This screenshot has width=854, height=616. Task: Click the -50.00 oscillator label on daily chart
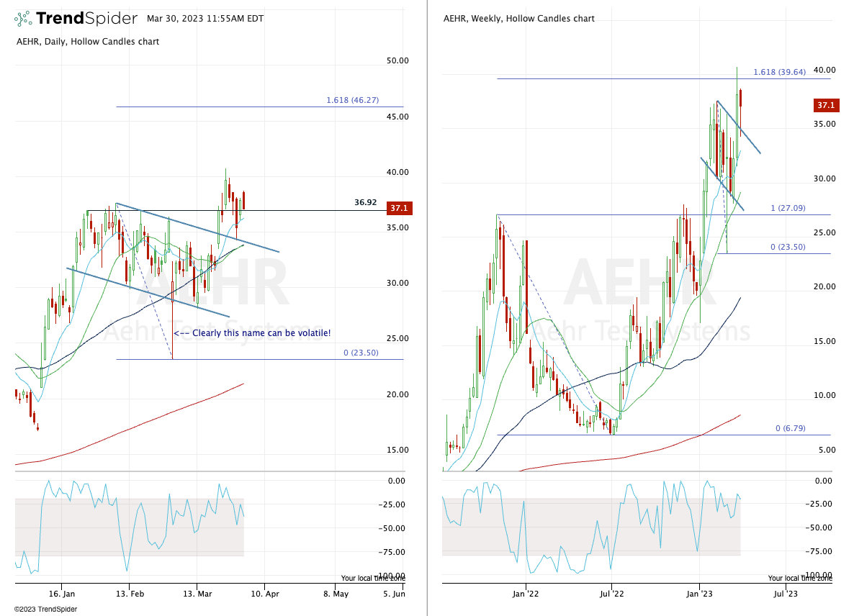pyautogui.click(x=392, y=528)
